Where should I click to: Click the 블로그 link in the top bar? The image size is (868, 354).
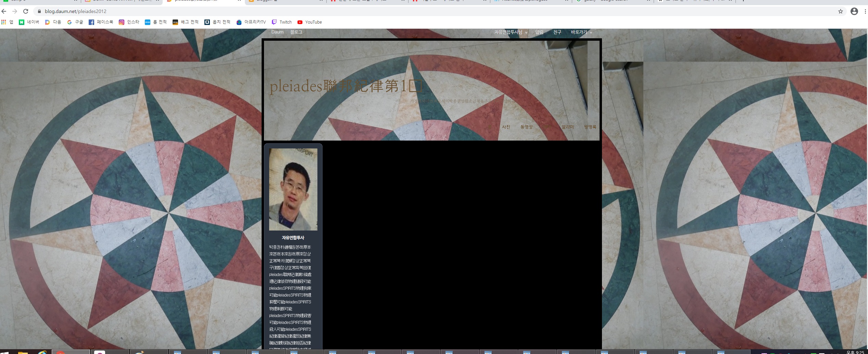tap(296, 32)
